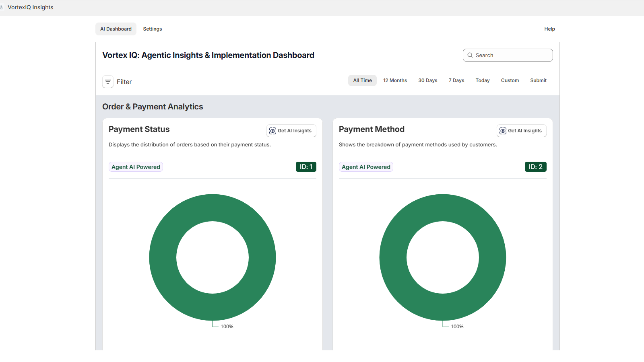Enable the 30 Days time filter

(x=427, y=80)
